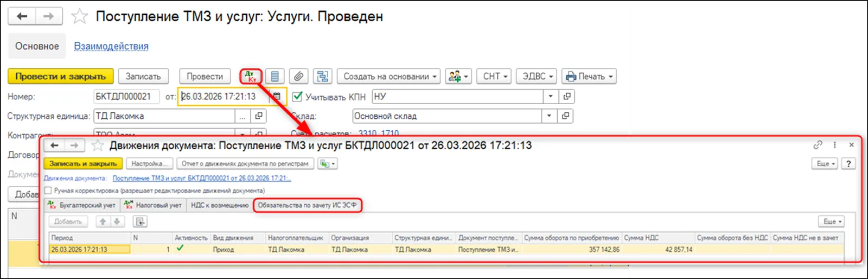The width and height of the screenshot is (868, 279).
Task: Open Отчет о движениях документа по регистрам
Action: click(x=245, y=163)
